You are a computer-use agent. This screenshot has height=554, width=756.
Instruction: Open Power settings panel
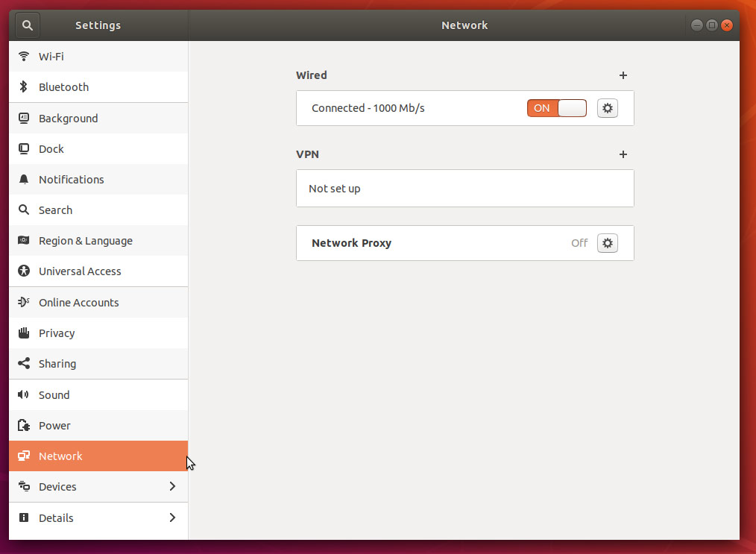(x=98, y=425)
